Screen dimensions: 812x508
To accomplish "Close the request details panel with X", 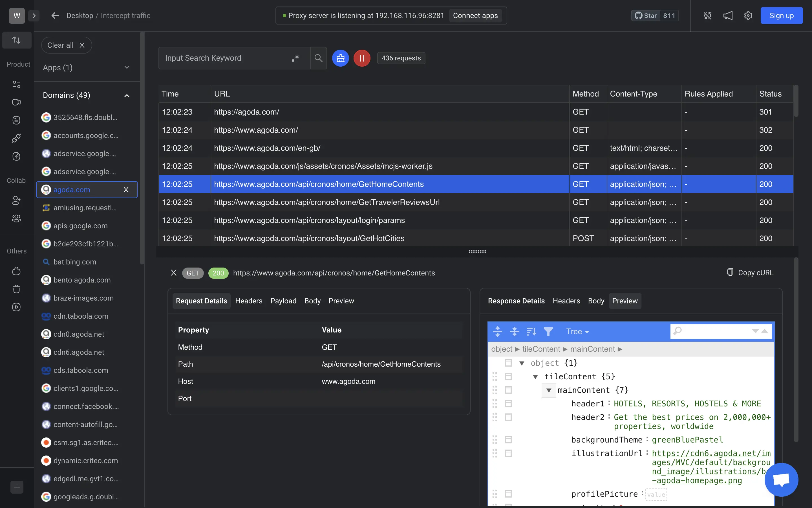I will click(x=173, y=273).
